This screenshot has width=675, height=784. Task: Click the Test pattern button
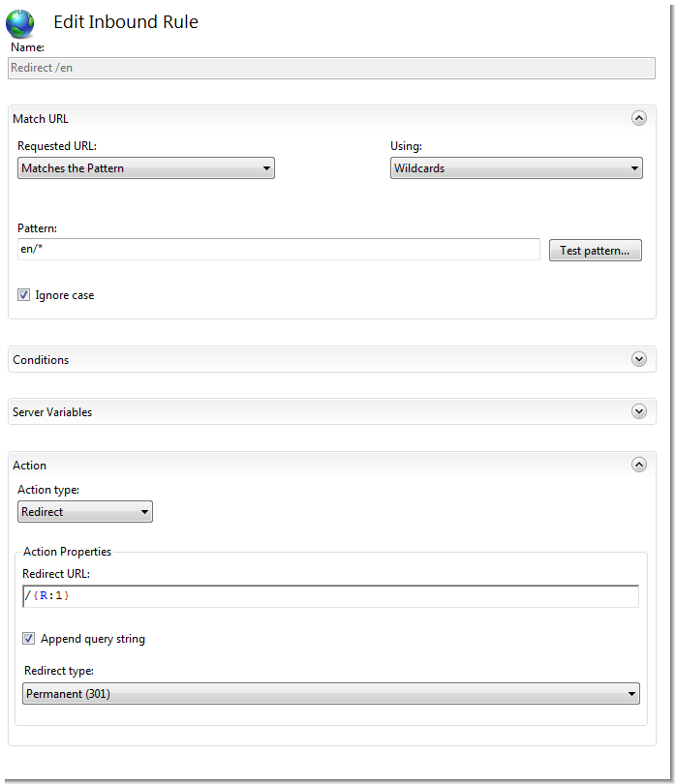point(595,251)
